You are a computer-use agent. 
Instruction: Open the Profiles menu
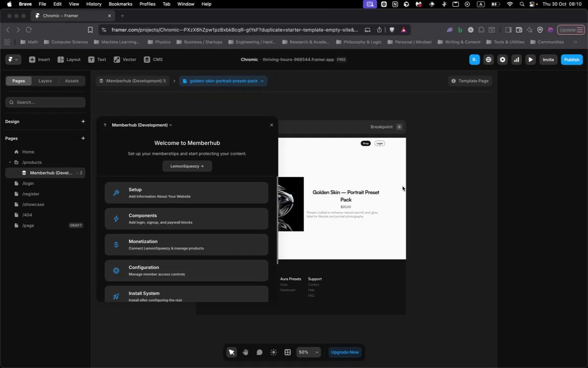point(148,4)
